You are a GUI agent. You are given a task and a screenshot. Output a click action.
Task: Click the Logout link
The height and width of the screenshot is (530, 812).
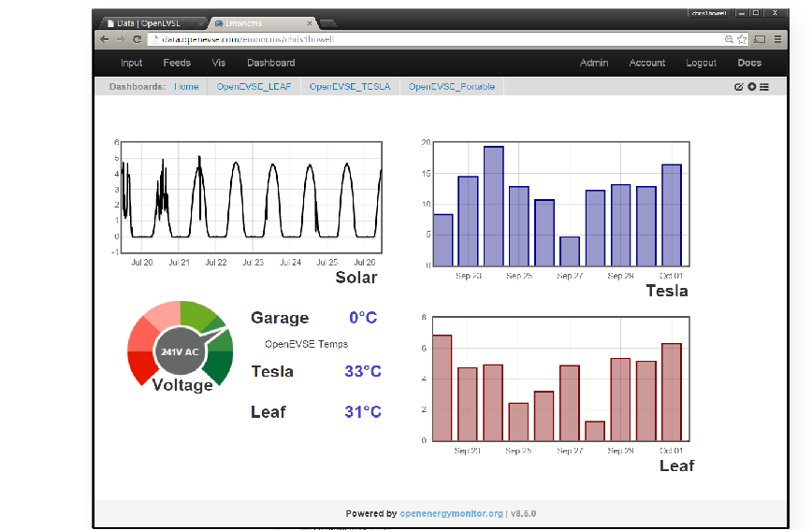[x=701, y=63]
